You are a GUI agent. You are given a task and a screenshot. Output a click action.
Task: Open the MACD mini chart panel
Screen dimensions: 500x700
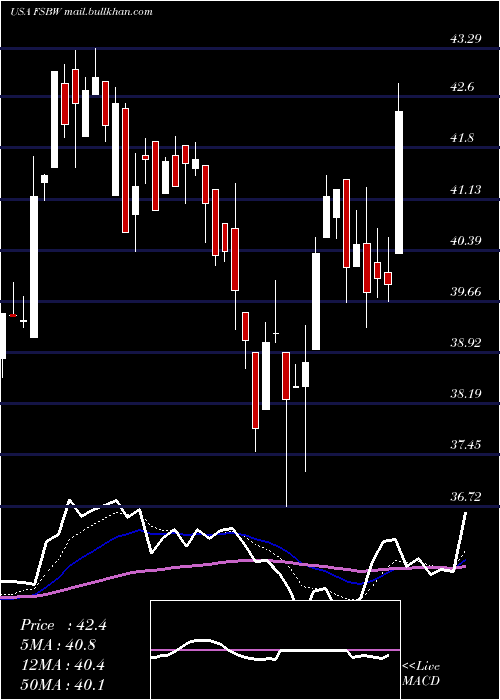[x=275, y=650]
